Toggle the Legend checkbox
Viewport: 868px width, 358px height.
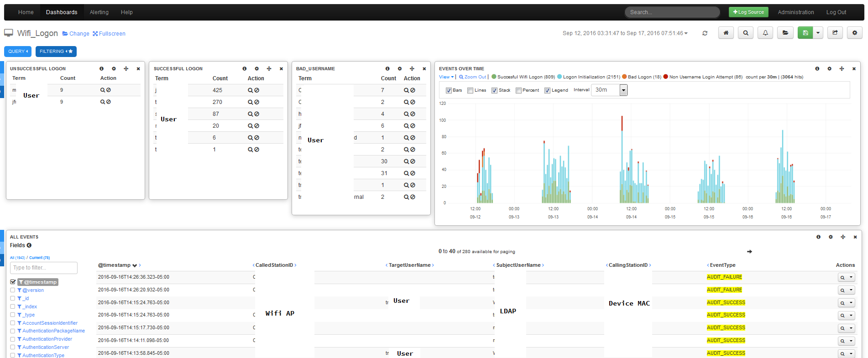click(547, 90)
